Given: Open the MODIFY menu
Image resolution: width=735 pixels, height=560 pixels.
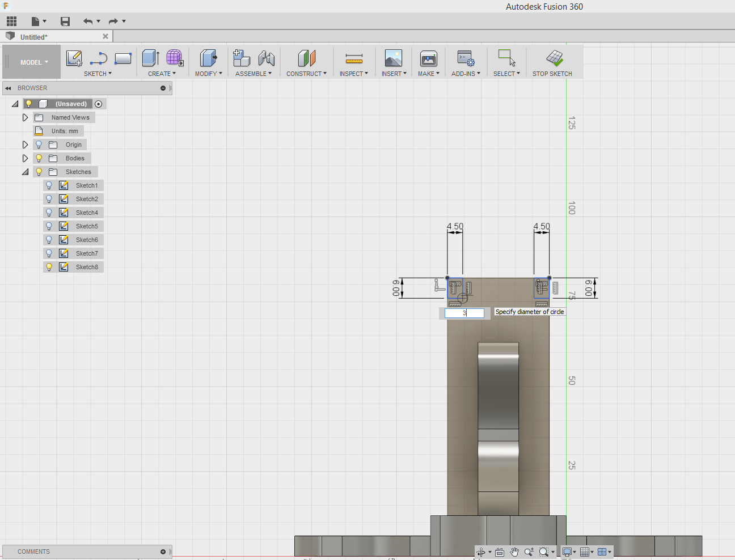Looking at the screenshot, I should tap(209, 74).
